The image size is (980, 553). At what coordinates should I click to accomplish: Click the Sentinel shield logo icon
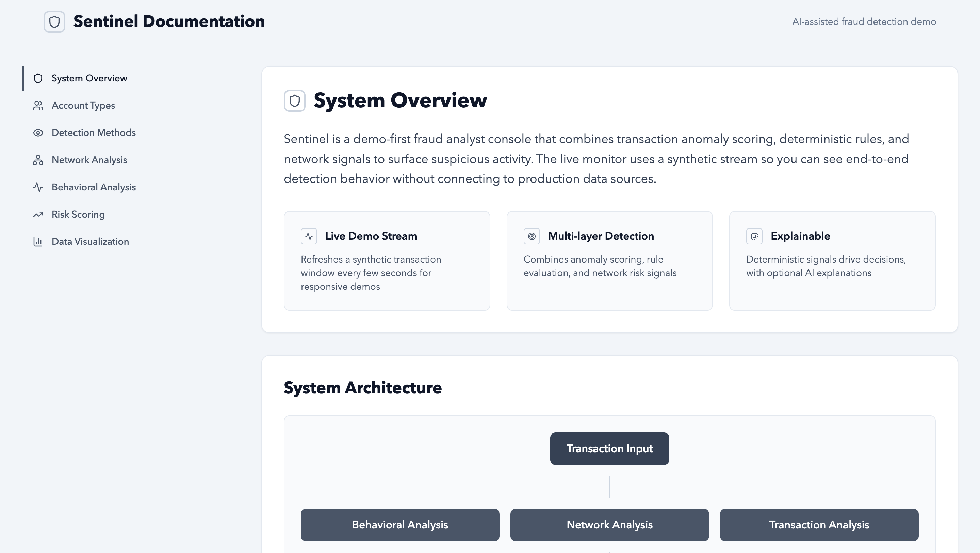point(54,22)
